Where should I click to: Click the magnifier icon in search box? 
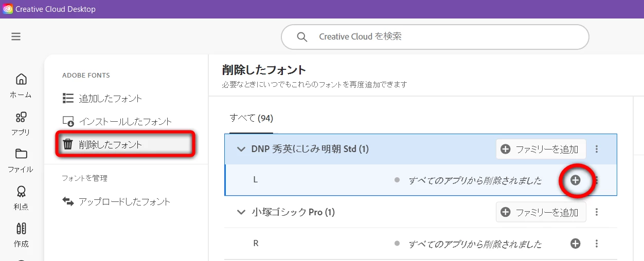coord(302,37)
